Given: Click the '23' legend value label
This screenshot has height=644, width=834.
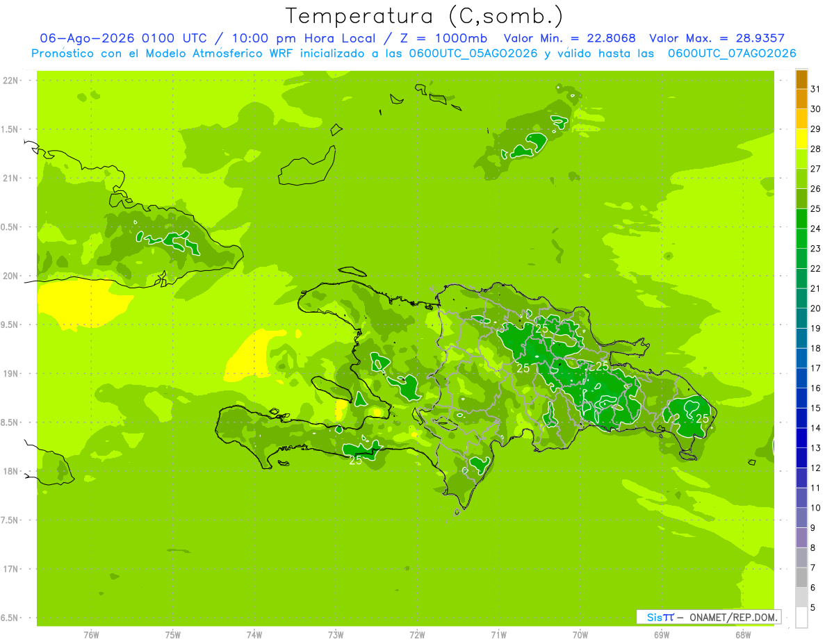Looking at the screenshot, I should pyautogui.click(x=816, y=248).
